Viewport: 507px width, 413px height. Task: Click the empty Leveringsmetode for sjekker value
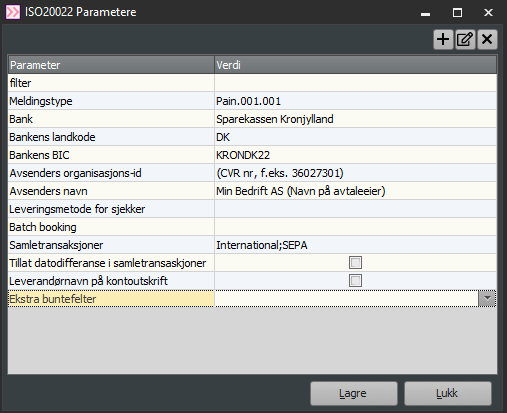point(355,209)
